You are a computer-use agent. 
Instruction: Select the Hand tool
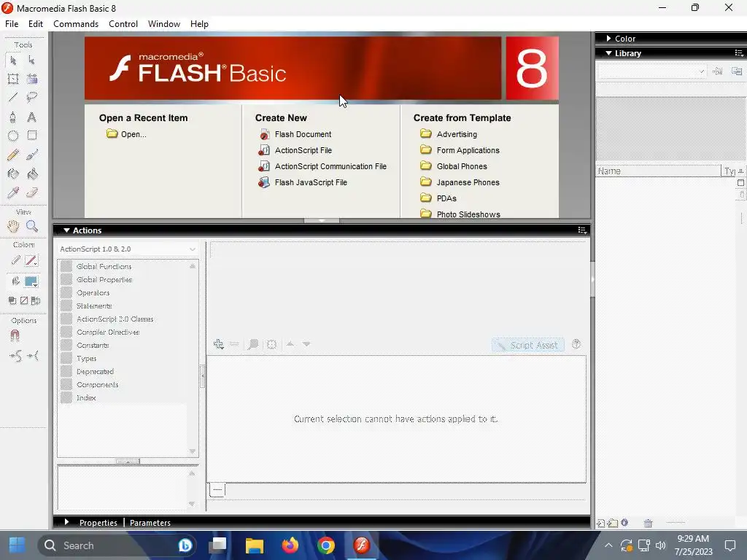click(13, 226)
